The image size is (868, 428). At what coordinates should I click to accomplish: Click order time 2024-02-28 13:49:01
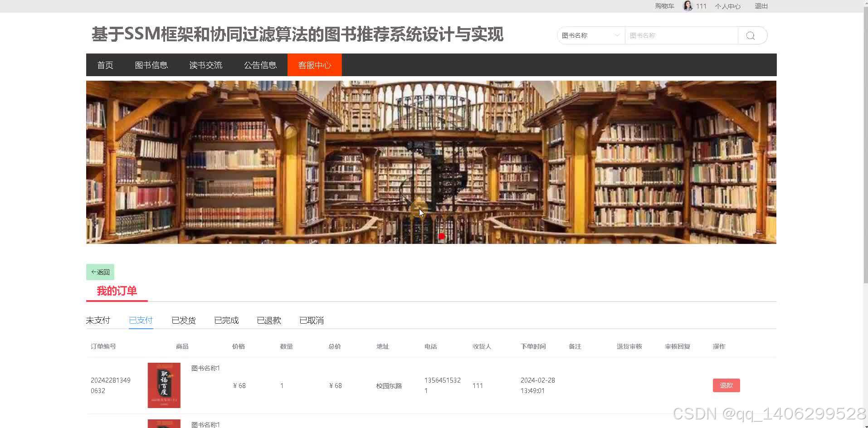point(538,385)
